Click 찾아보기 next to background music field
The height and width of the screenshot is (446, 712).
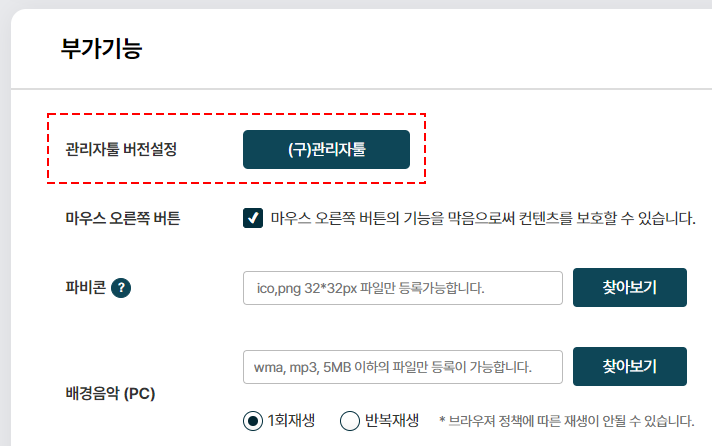[x=629, y=367]
